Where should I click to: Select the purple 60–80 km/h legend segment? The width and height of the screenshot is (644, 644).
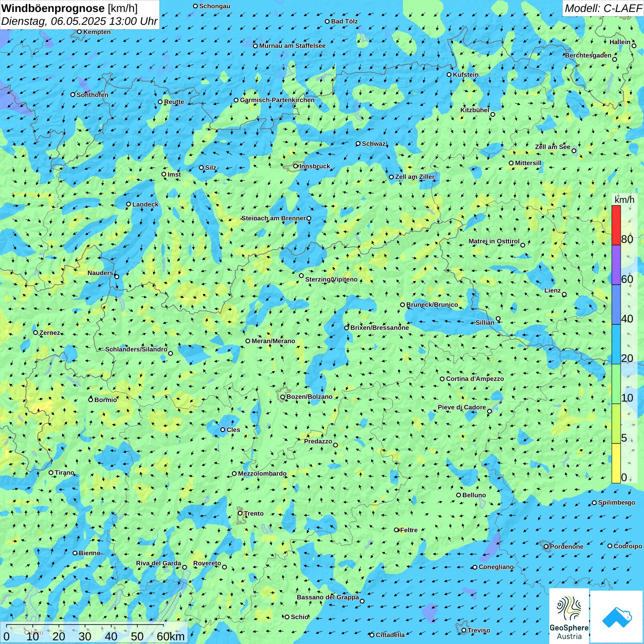(x=616, y=265)
